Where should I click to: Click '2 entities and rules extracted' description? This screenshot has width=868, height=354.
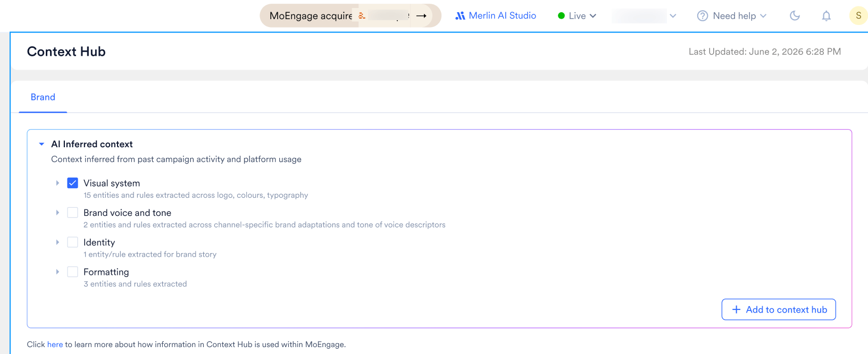(264, 225)
